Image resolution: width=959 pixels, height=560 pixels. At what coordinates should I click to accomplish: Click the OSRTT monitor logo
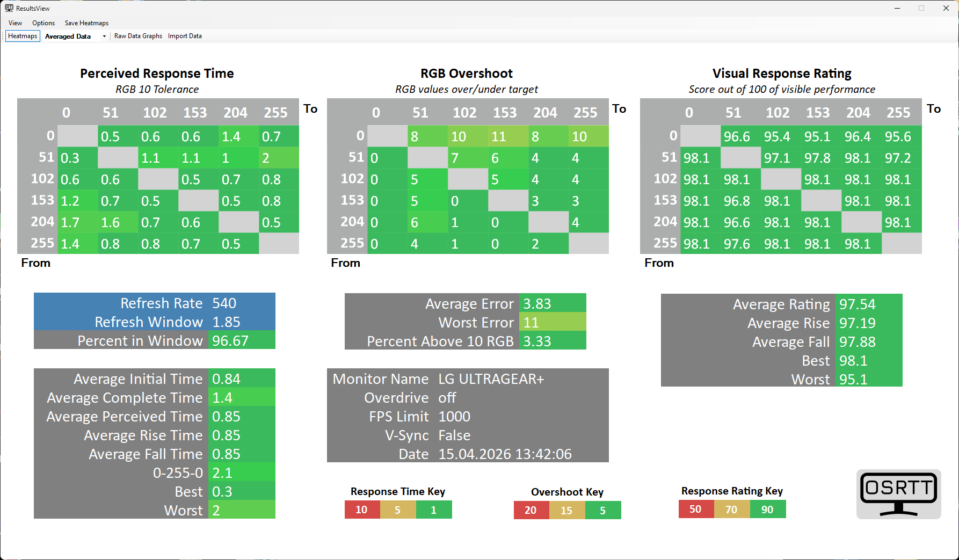click(898, 494)
